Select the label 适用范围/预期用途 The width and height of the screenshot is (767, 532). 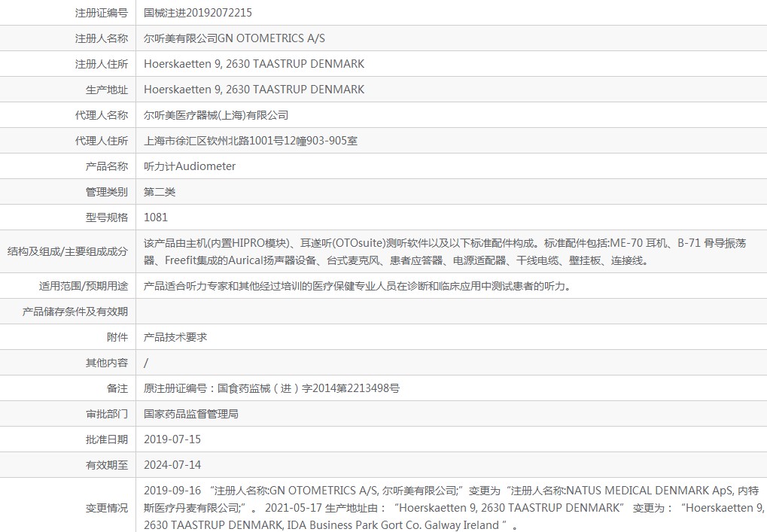coord(83,286)
